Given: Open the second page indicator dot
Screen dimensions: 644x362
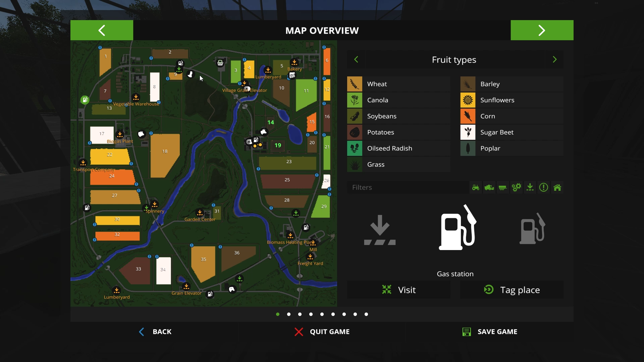Looking at the screenshot, I should pyautogui.click(x=289, y=314).
